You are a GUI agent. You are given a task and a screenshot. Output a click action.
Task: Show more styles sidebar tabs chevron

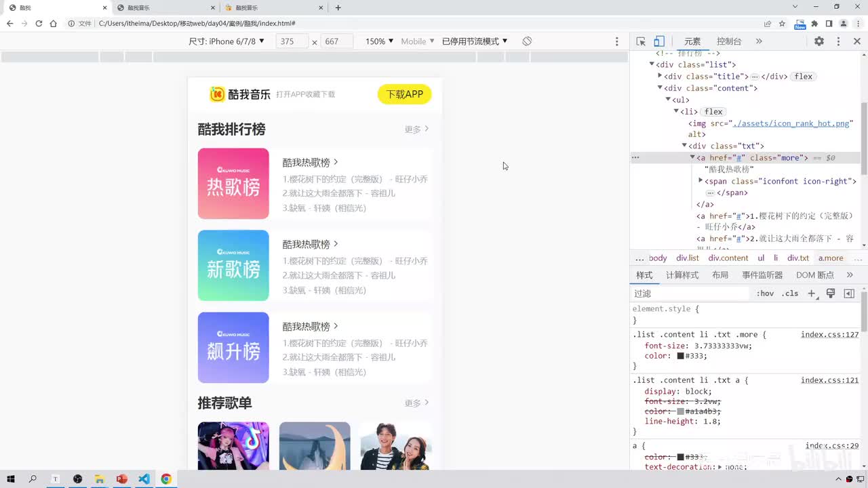[x=850, y=275]
